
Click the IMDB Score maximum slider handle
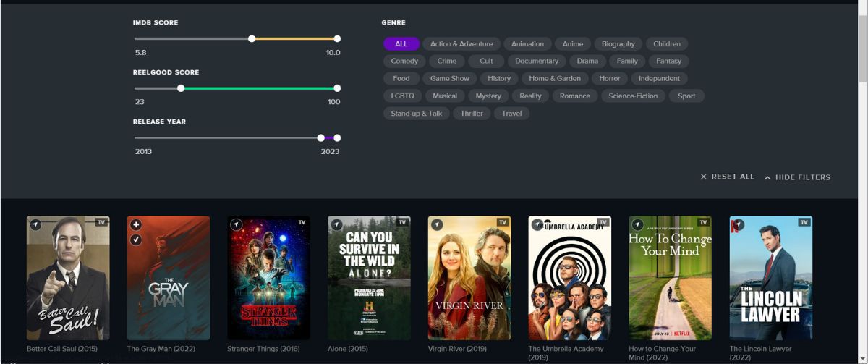(x=337, y=38)
